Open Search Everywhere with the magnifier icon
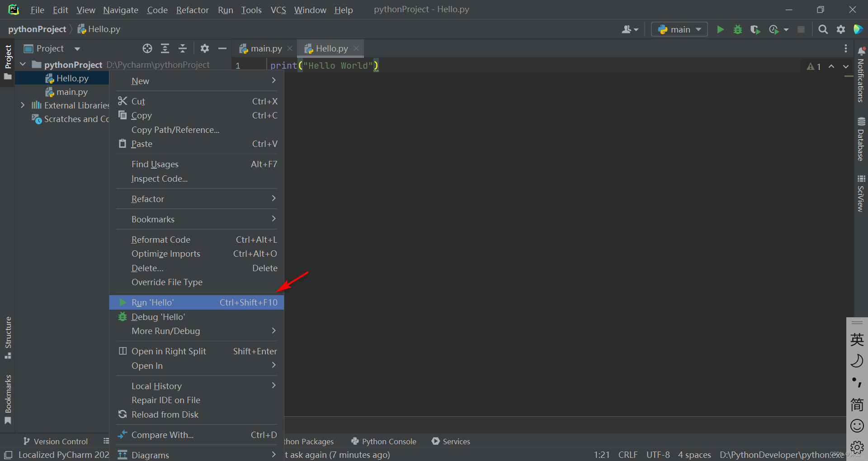The image size is (868, 461). [823, 29]
